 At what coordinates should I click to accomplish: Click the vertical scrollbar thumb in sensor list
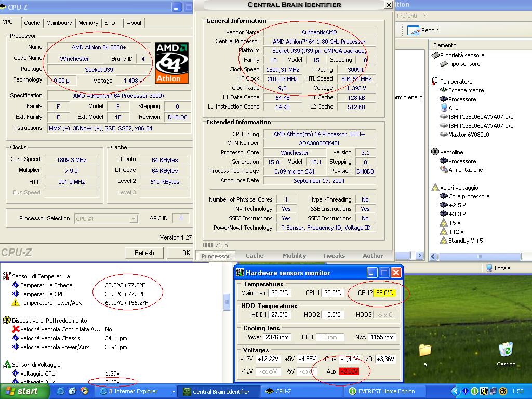[227, 302]
